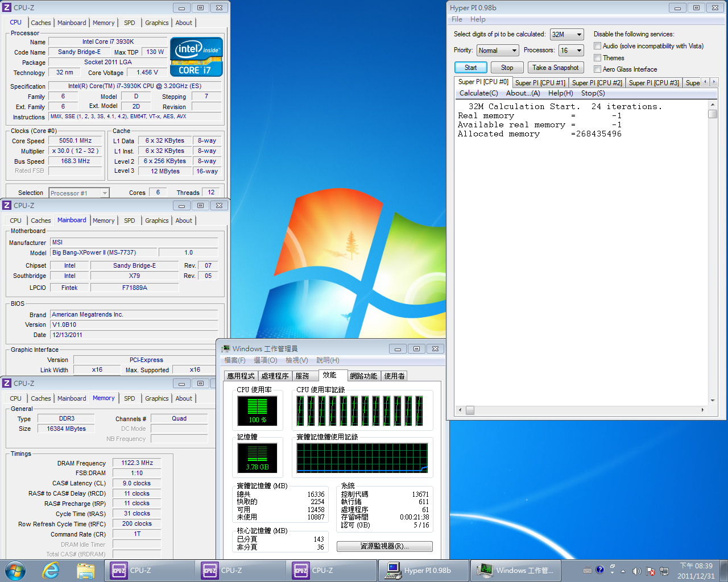Click the Start button in Hyper PI
The height and width of the screenshot is (582, 728).
point(470,68)
